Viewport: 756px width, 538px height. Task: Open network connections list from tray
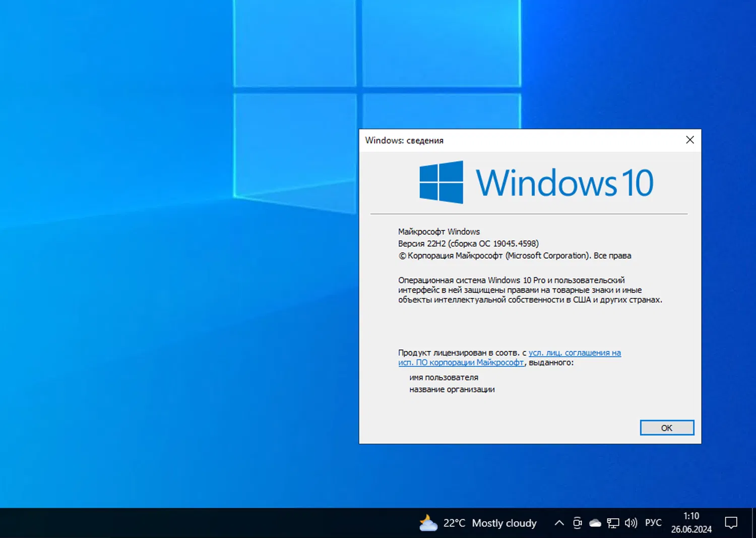click(x=613, y=523)
